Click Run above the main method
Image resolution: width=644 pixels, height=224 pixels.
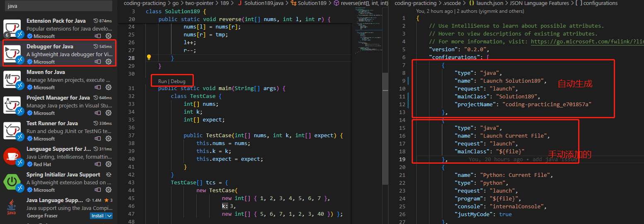[x=162, y=81]
